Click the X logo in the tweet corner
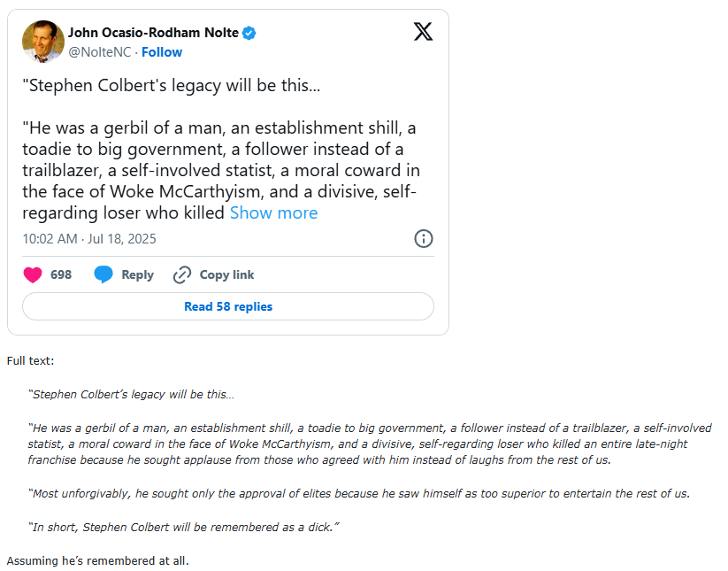This screenshot has width=728, height=571. (424, 33)
